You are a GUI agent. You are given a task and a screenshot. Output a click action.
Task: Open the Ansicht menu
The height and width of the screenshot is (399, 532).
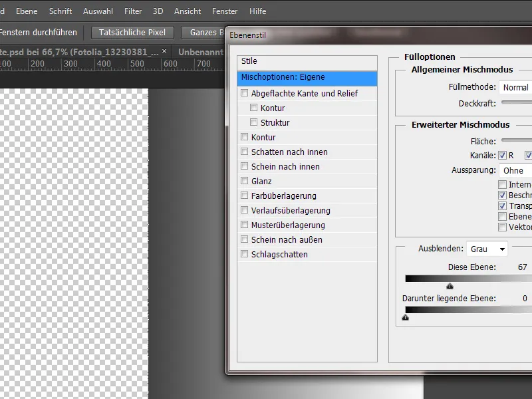188,11
